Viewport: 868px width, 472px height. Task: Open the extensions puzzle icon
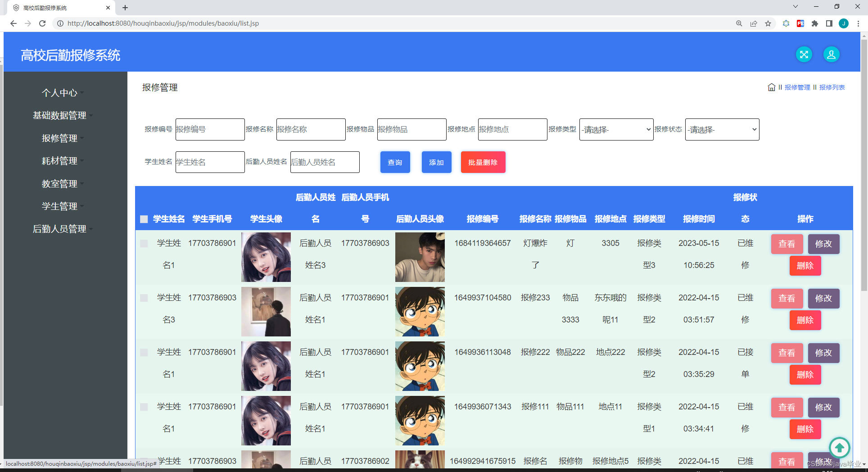[815, 23]
